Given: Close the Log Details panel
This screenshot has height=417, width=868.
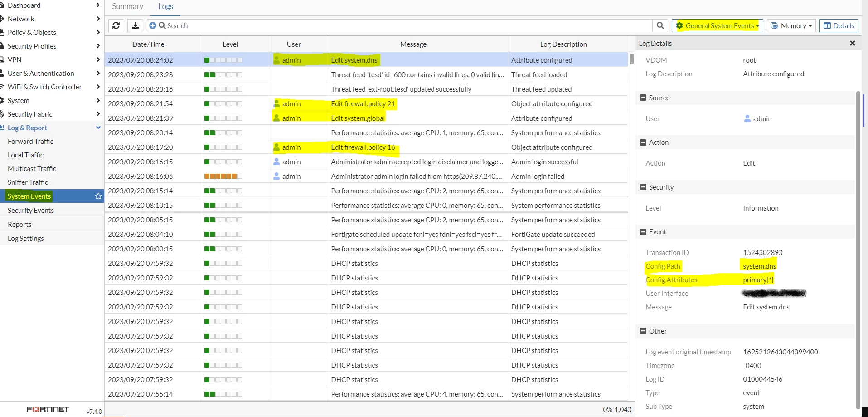Looking at the screenshot, I should pyautogui.click(x=852, y=43).
